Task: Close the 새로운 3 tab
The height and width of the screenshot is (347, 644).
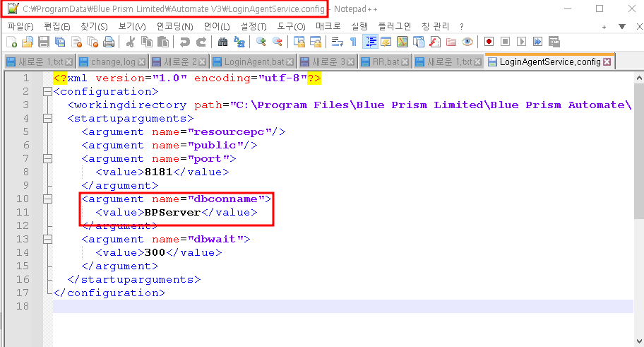Action: [x=350, y=61]
